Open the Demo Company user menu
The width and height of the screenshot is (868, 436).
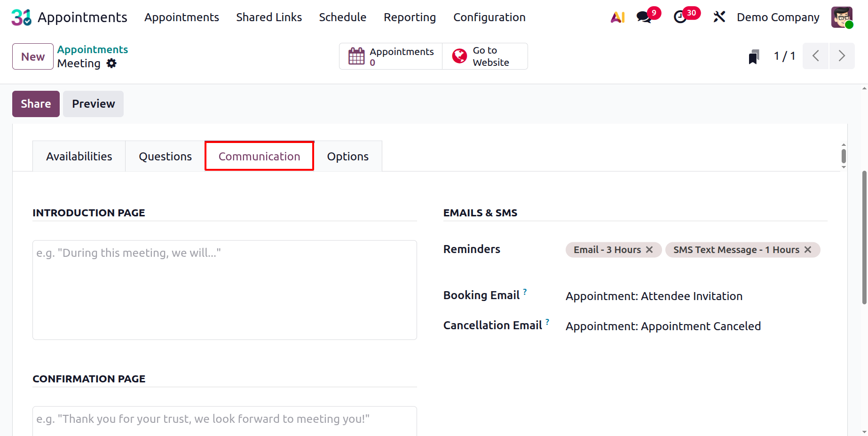[778, 17]
